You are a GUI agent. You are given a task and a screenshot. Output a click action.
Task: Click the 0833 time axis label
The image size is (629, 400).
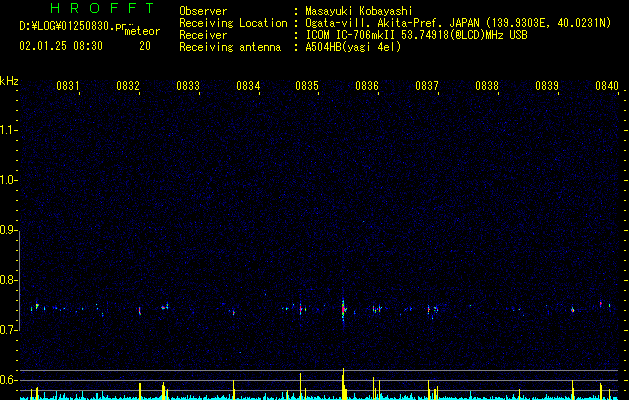[188, 86]
